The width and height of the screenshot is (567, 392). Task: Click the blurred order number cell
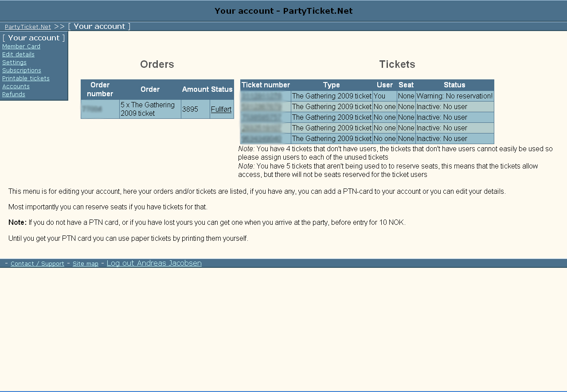click(100, 109)
